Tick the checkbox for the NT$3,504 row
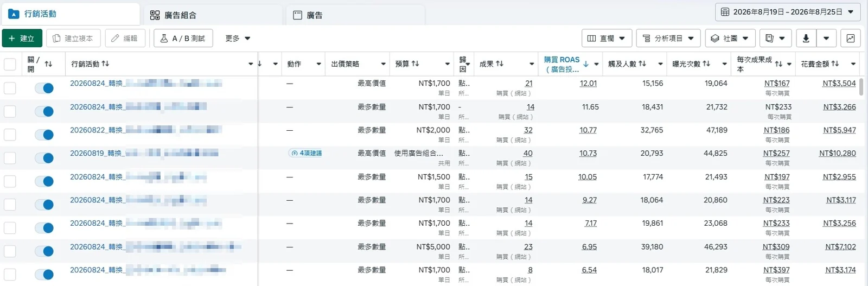The image size is (868, 286). click(x=10, y=88)
